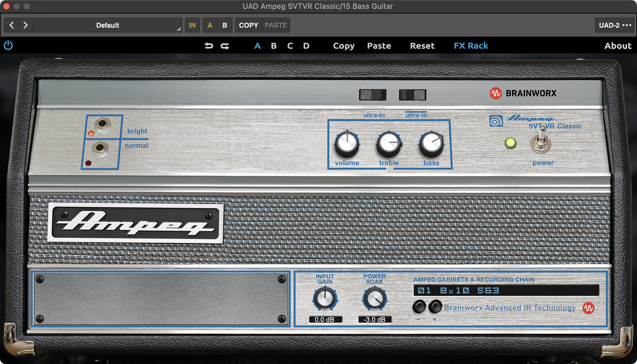Click the redo arrow icon
The image size is (637, 364).
pos(225,46)
